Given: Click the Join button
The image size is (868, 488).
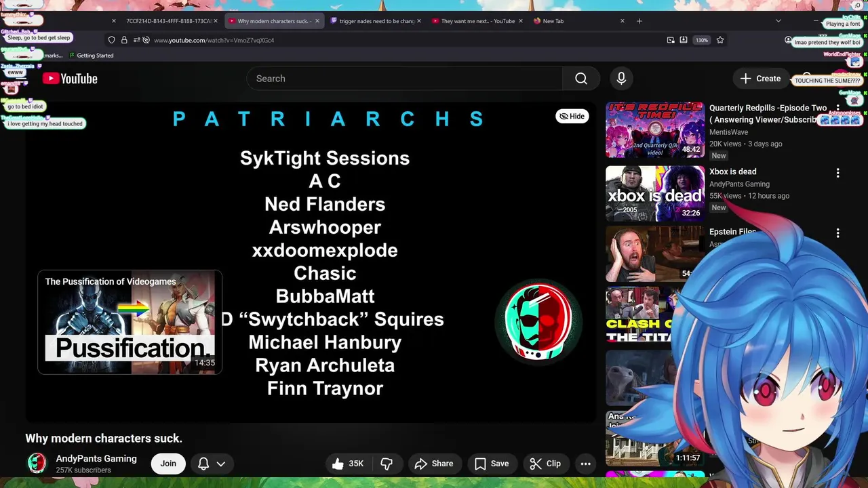Looking at the screenshot, I should point(168,464).
